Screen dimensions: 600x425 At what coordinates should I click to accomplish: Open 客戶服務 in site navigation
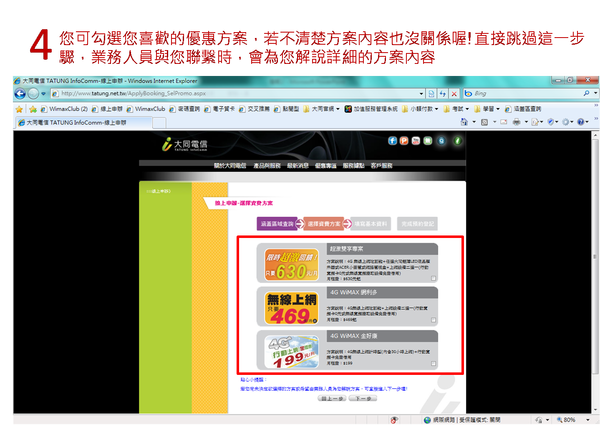pyautogui.click(x=381, y=166)
